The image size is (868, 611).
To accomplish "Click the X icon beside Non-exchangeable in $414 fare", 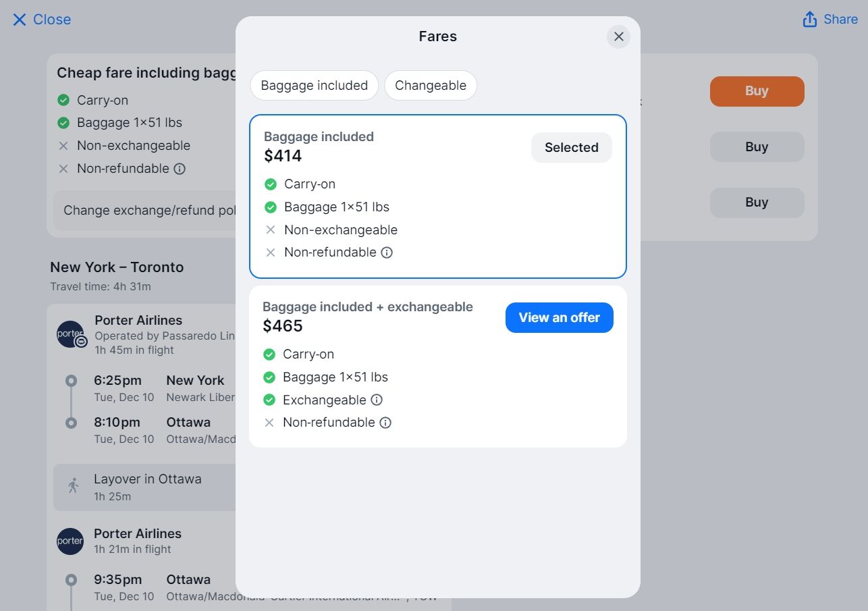I will [271, 230].
